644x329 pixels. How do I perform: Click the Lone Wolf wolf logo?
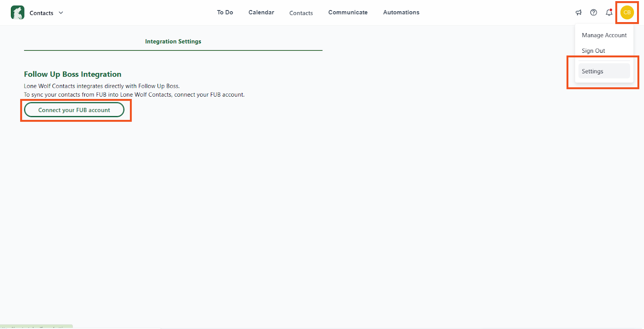(x=18, y=12)
